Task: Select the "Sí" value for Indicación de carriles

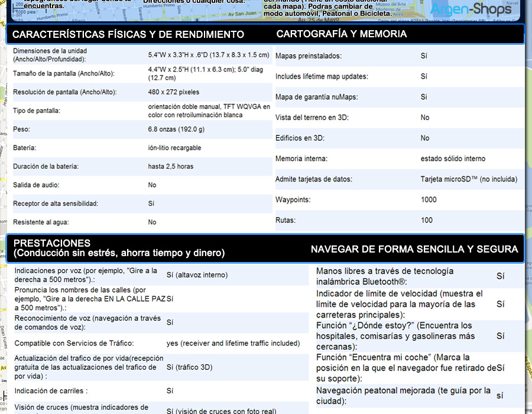Action: tap(170, 391)
